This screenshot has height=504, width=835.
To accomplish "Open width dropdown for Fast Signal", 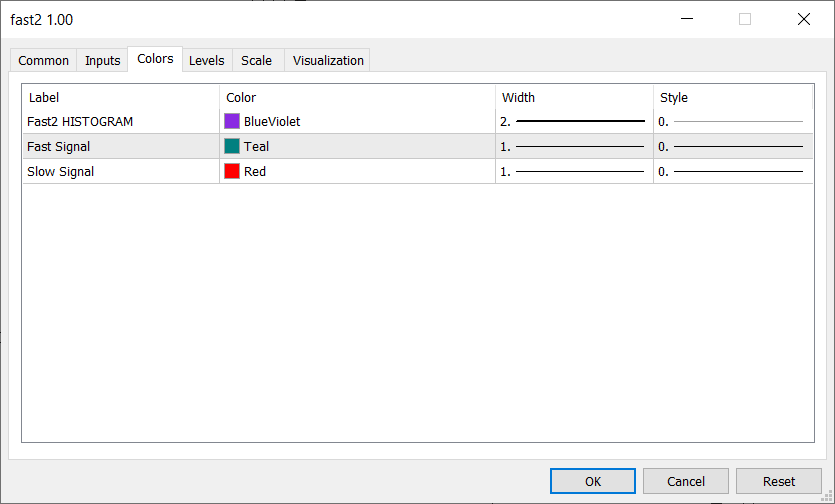I will point(574,146).
